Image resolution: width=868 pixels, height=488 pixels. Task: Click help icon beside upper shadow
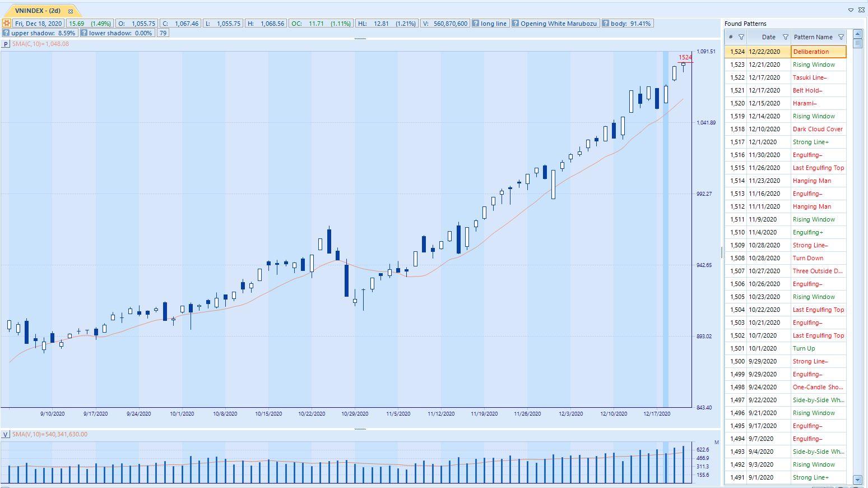click(6, 33)
